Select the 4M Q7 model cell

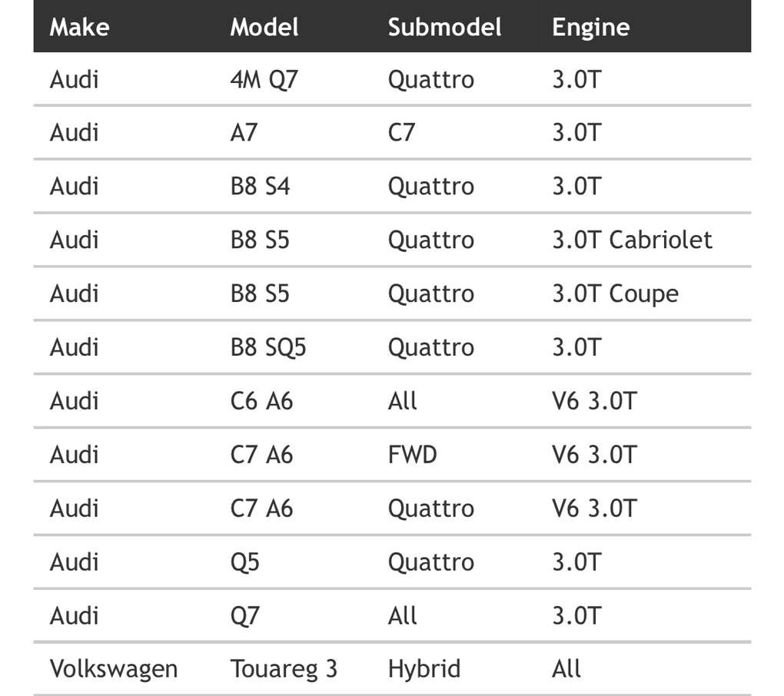[x=264, y=79]
